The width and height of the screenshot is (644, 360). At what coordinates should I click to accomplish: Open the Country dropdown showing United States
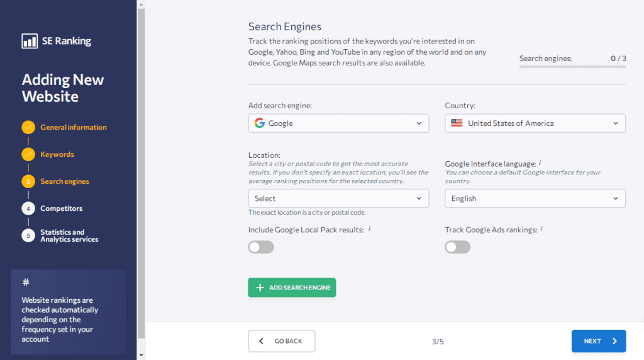535,123
